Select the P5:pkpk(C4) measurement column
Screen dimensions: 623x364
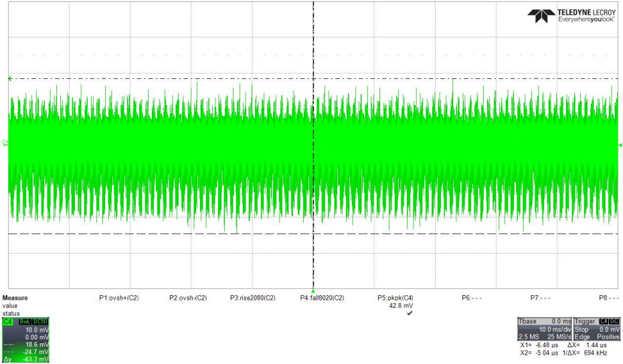coord(395,298)
